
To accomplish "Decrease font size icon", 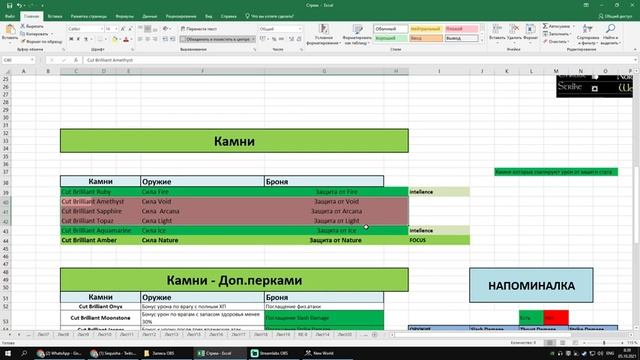I will (130, 29).
